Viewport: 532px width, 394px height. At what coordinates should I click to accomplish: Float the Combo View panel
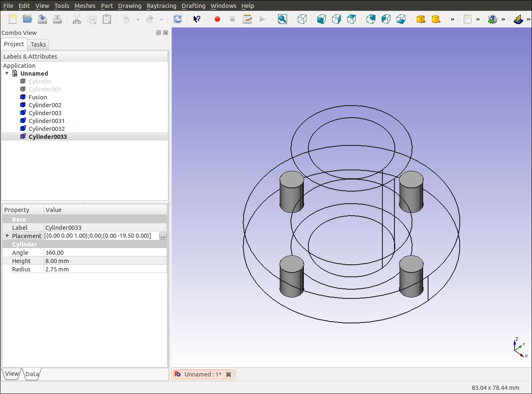158,33
